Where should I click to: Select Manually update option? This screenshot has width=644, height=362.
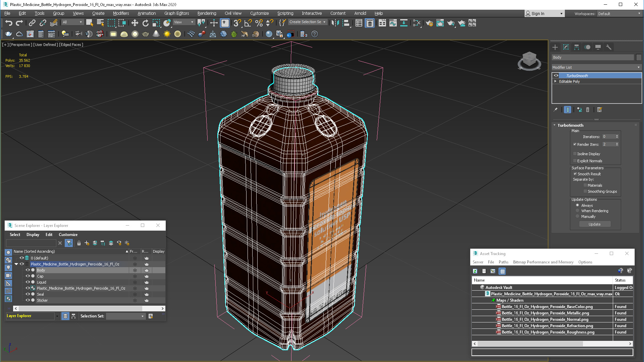tap(578, 217)
